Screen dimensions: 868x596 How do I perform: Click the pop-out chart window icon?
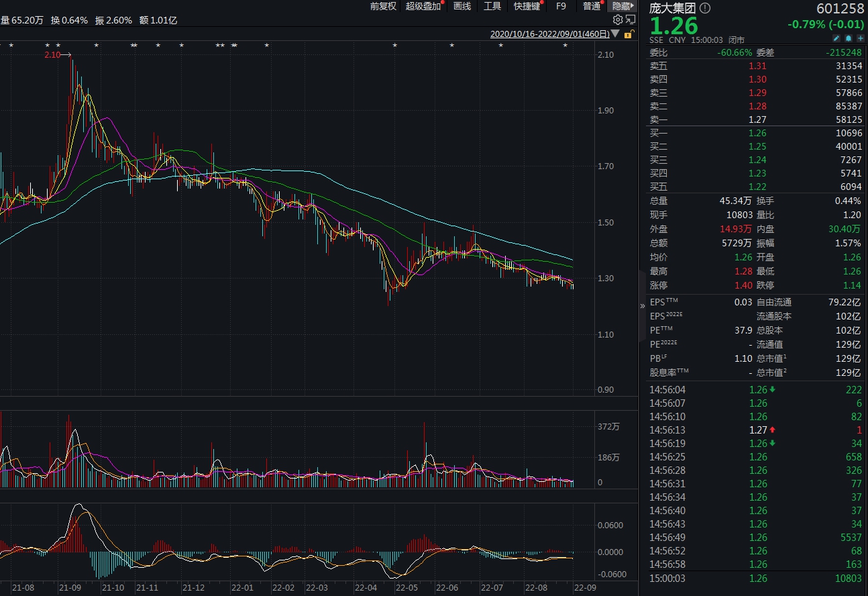(x=630, y=20)
